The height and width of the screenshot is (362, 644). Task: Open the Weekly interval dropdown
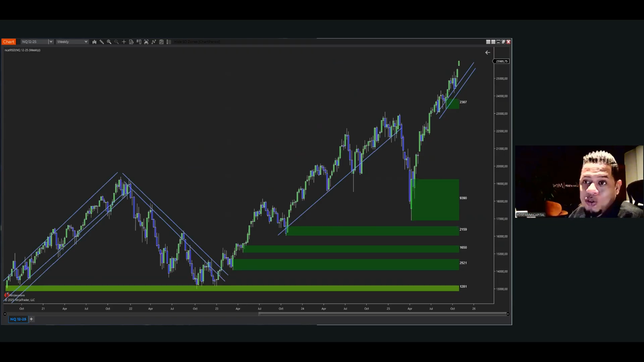click(72, 42)
